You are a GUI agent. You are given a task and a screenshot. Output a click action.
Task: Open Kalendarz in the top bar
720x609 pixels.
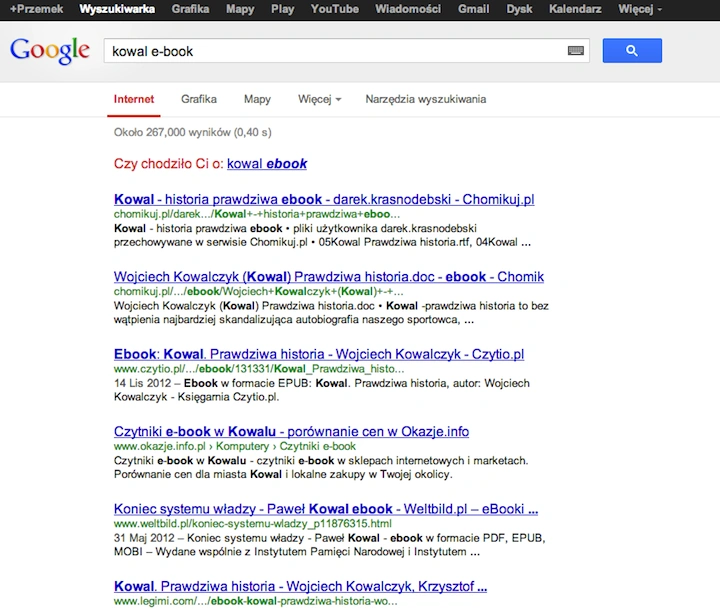pos(575,9)
